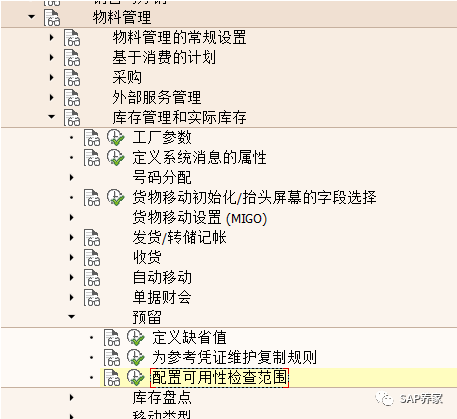This screenshot has height=419, width=457.
Task: Select the 库存盘点 text
Action: [x=162, y=397]
